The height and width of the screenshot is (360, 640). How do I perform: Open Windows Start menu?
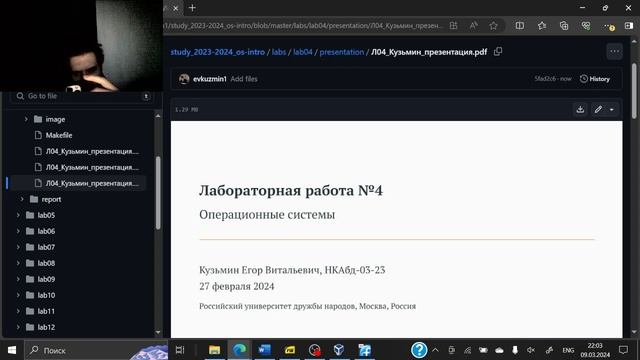12,350
